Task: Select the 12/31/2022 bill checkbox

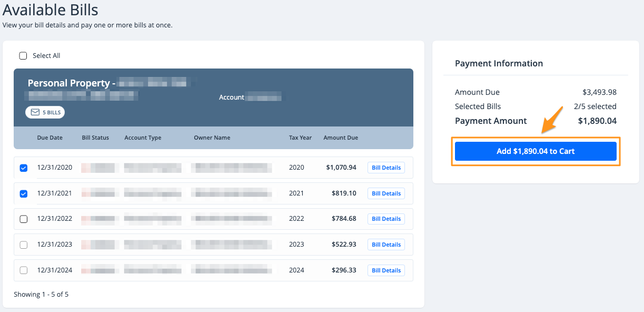Action: [x=23, y=219]
